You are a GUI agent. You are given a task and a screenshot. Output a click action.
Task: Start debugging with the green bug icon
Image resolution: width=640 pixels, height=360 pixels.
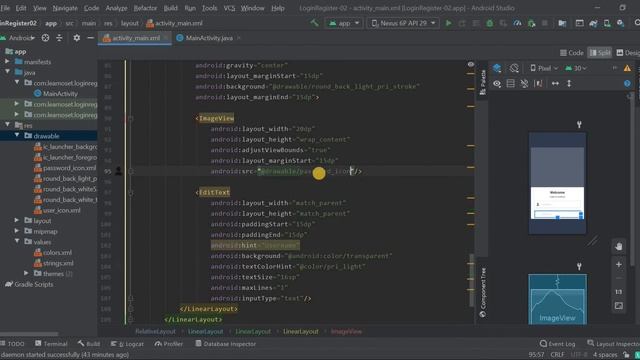tap(489, 23)
